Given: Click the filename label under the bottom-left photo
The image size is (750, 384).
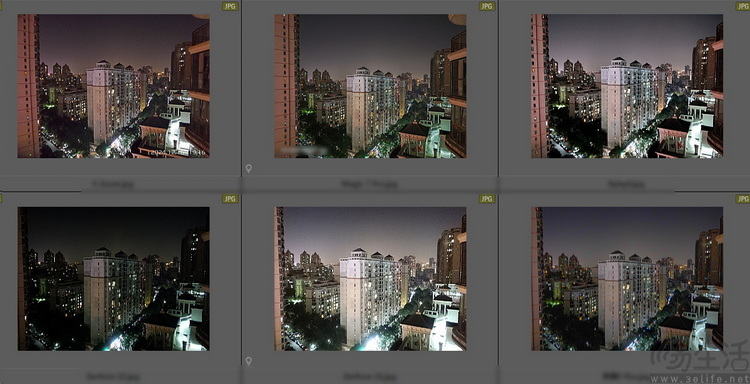Looking at the screenshot, I should click(x=113, y=377).
